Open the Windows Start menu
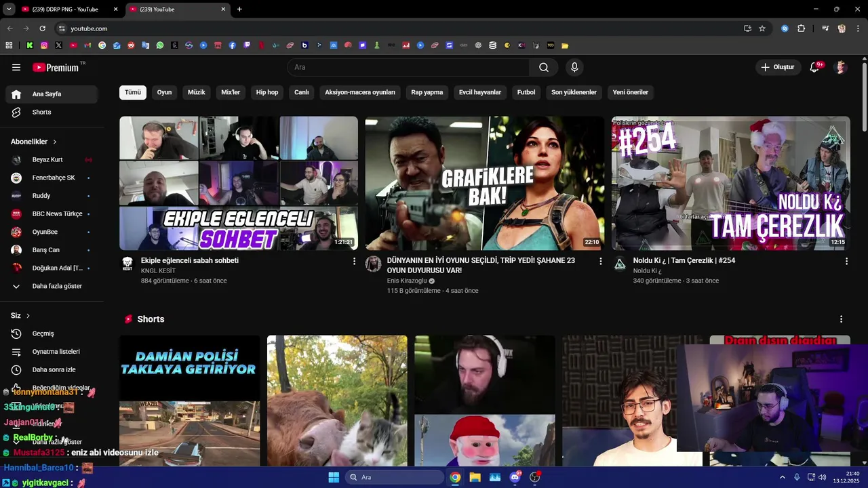The image size is (868, 488). (334, 477)
